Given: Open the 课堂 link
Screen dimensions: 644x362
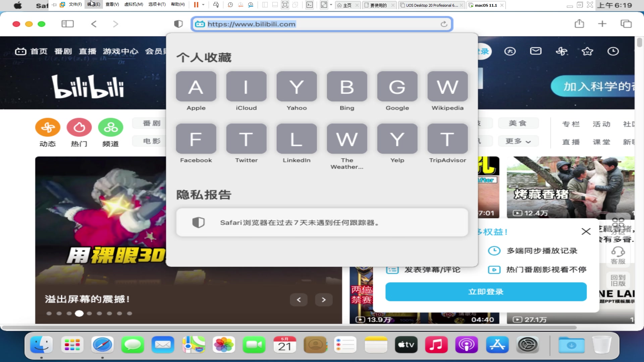Looking at the screenshot, I should click(601, 142).
